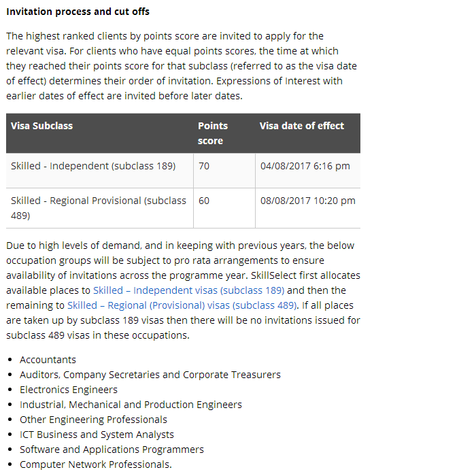Screen dimensions: 476x474
Task: Select the Software and Applications Programmers item
Action: pos(112,450)
